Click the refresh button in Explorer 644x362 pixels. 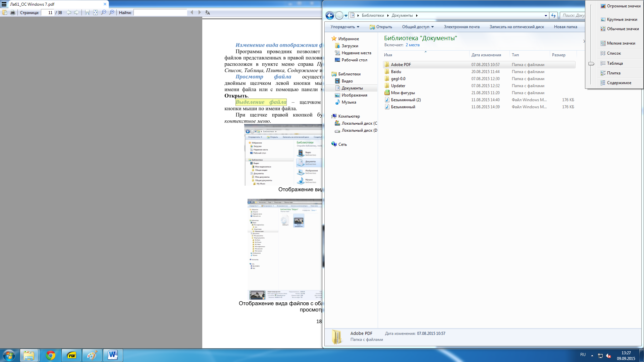(x=553, y=15)
